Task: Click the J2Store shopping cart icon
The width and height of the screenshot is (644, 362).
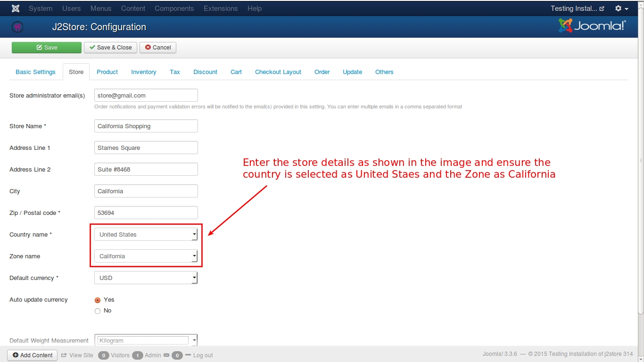Action: click(17, 27)
